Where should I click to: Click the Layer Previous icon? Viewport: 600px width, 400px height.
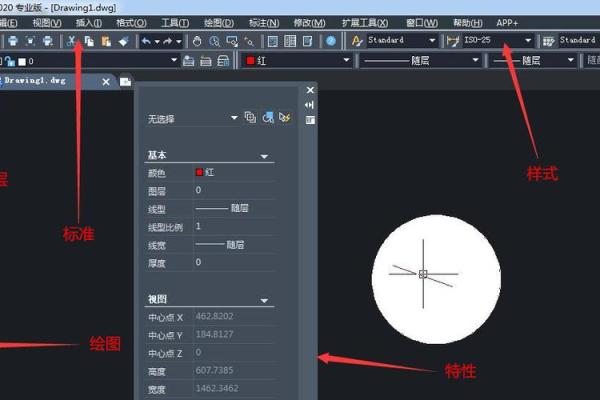pos(206,61)
